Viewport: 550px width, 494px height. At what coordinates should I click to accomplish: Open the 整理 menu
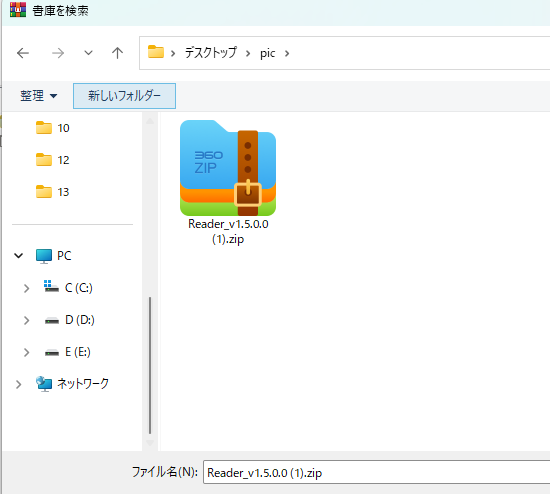(38, 96)
